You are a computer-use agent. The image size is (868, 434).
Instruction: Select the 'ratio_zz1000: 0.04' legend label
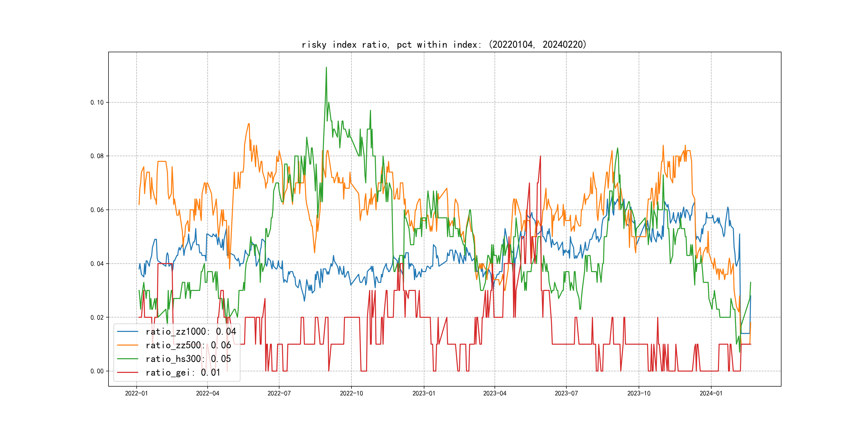pos(191,332)
